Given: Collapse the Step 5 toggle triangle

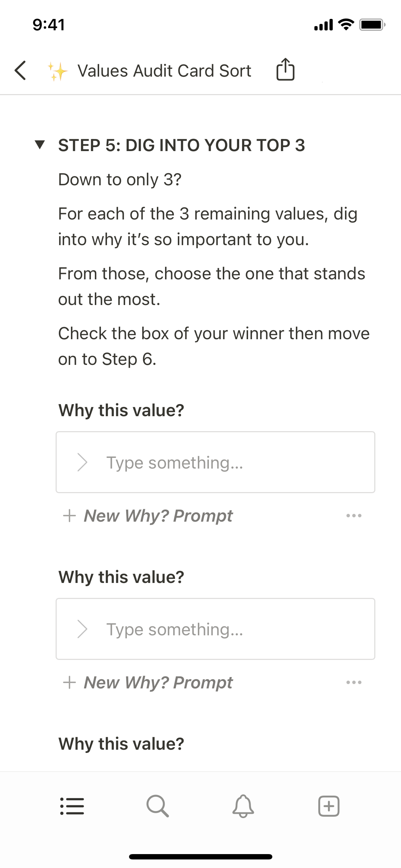Looking at the screenshot, I should click(x=40, y=145).
